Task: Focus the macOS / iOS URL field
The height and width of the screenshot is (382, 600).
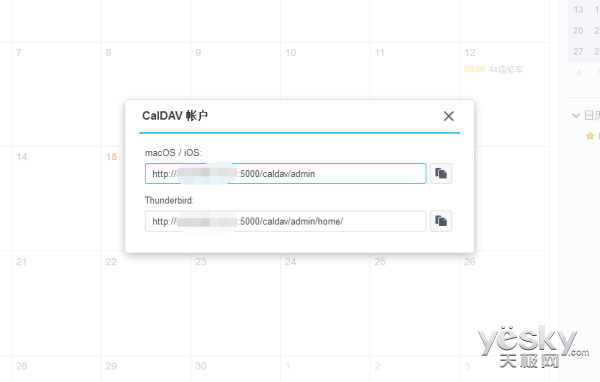Action: [x=285, y=173]
